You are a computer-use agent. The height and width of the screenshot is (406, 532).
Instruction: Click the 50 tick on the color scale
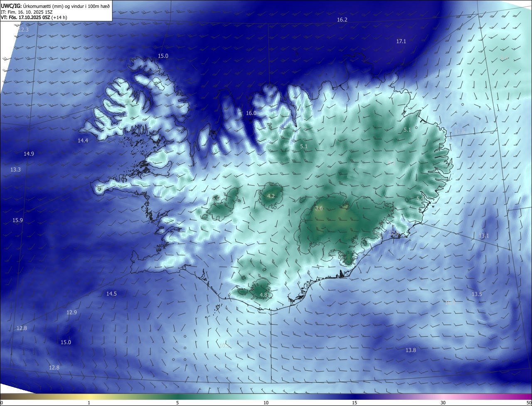(529, 403)
